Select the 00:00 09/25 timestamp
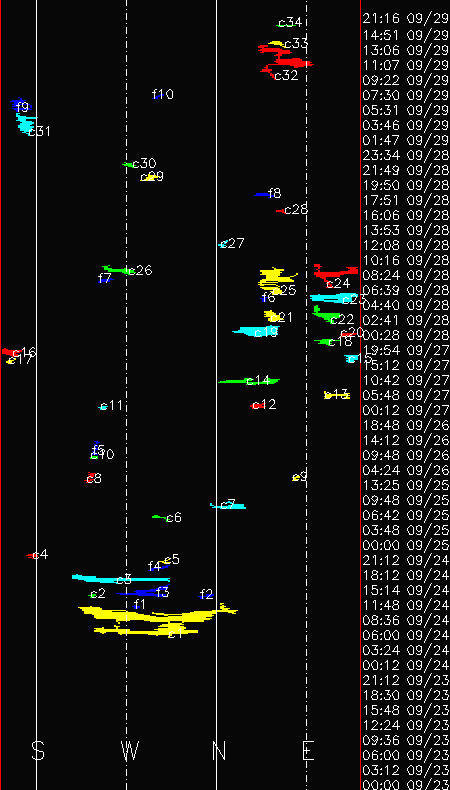 [406, 545]
